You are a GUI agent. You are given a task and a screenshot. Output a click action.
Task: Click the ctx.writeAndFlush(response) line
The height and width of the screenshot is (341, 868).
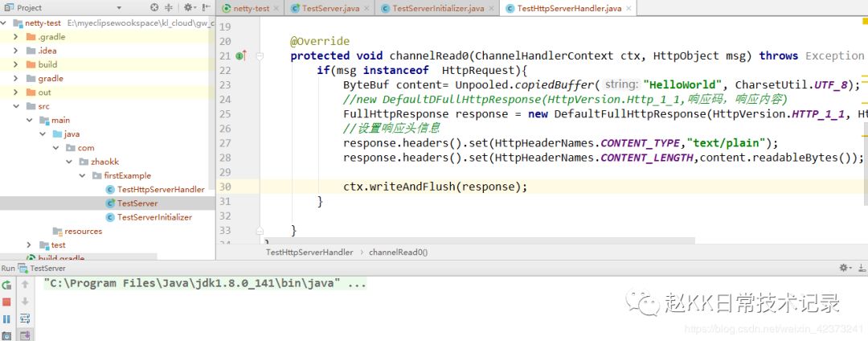435,187
